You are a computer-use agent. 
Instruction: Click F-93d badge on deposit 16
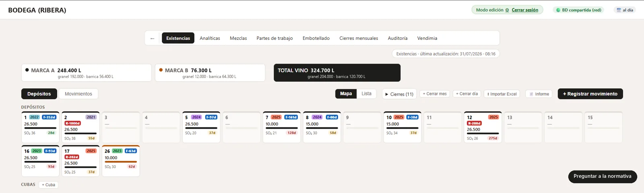point(50,151)
